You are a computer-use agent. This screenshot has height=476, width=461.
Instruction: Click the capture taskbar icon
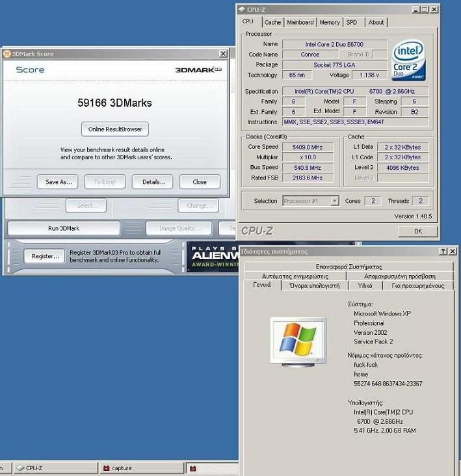tap(106, 468)
